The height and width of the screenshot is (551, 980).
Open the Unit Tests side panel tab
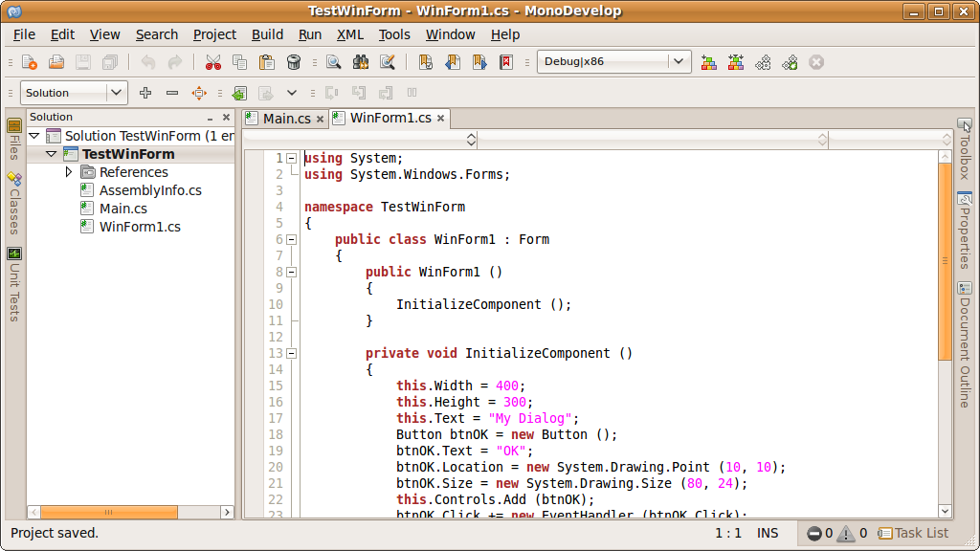(x=14, y=285)
